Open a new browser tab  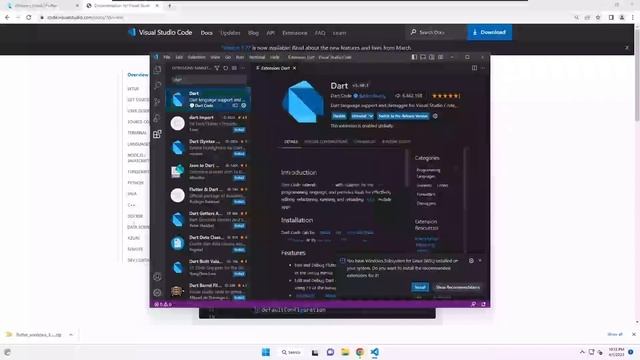pyautogui.click(x=170, y=6)
